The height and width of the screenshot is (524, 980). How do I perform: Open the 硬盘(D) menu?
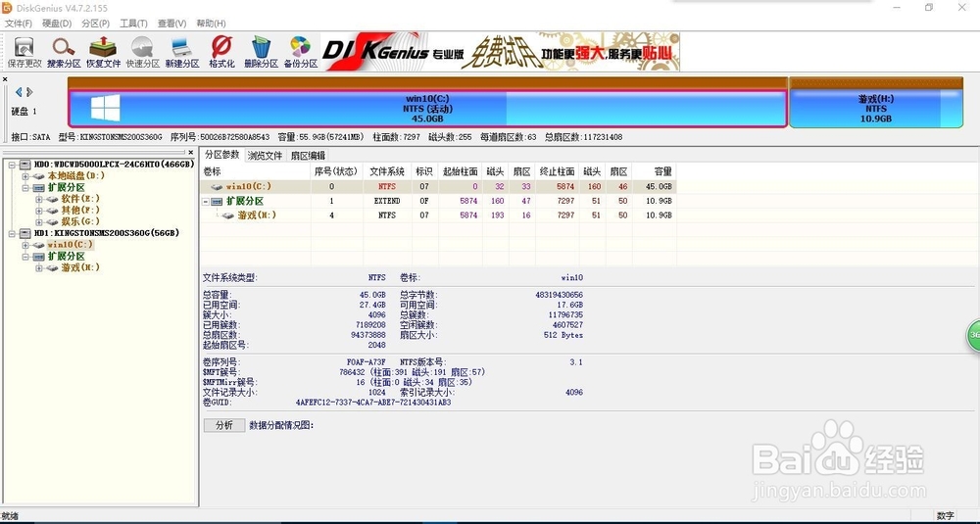pos(57,24)
